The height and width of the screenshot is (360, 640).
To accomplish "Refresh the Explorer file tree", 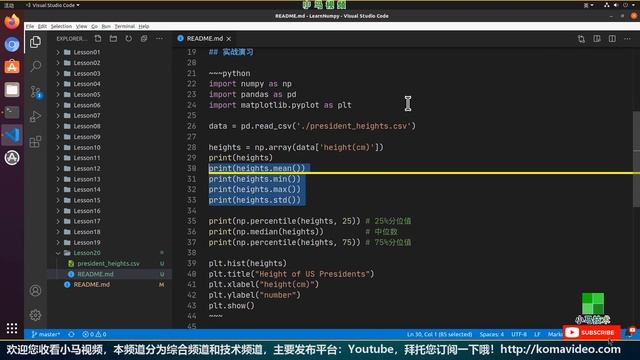I will [x=129, y=38].
